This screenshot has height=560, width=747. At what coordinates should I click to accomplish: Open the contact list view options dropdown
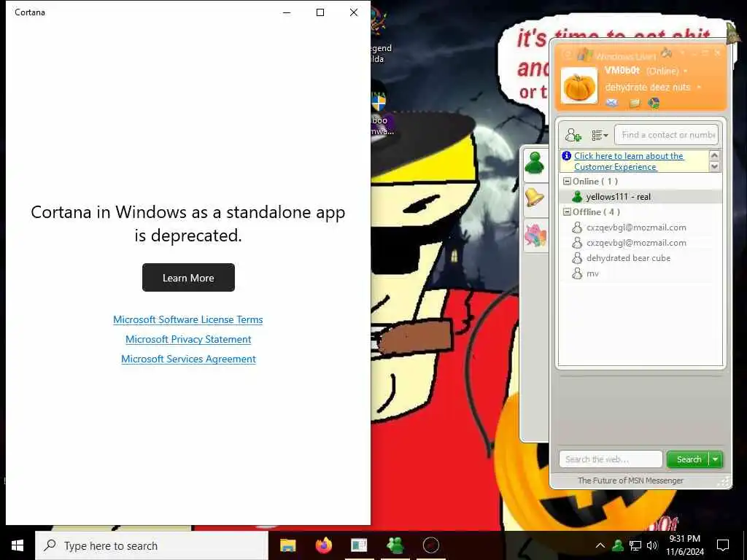coord(600,135)
